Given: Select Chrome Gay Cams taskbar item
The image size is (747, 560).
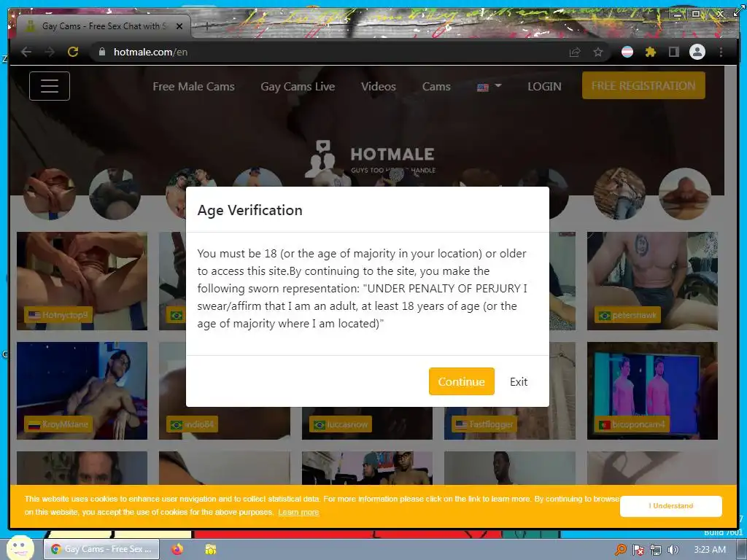Looking at the screenshot, I should 101,549.
